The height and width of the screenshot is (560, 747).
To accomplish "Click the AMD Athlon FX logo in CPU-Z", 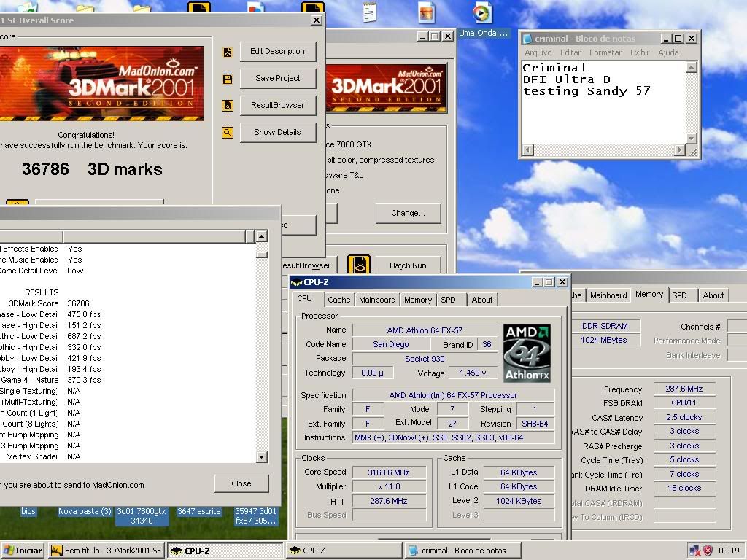I will click(x=527, y=353).
